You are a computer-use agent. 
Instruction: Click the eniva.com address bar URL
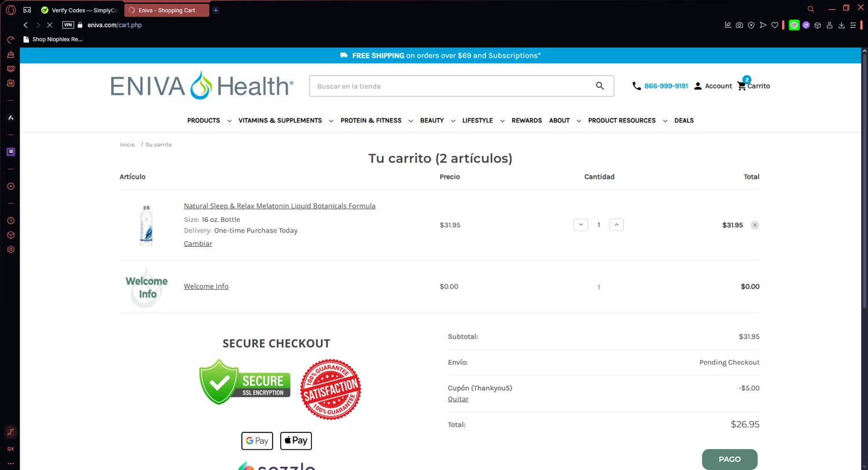[115, 25]
